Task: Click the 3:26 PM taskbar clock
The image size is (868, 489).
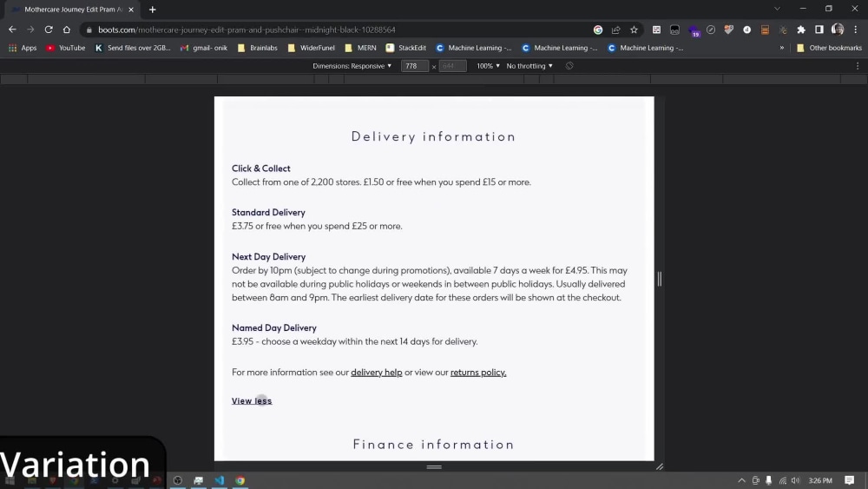Action: (x=820, y=480)
